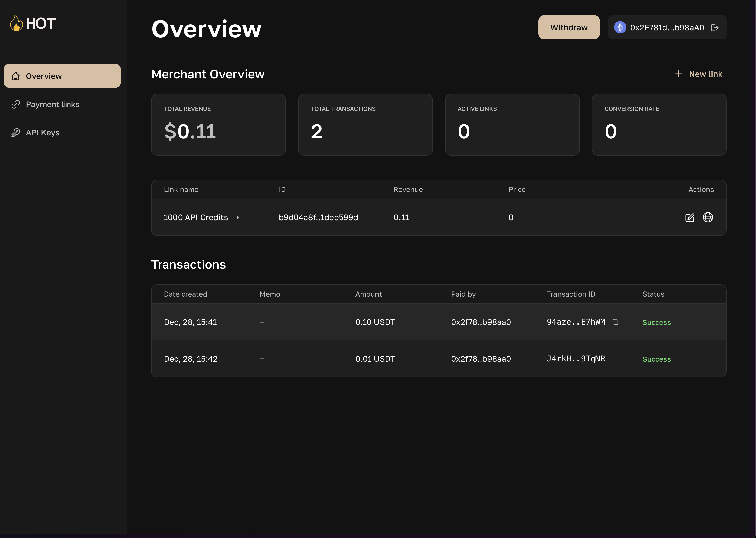Open the Payment links section
756x538 pixels.
point(52,104)
